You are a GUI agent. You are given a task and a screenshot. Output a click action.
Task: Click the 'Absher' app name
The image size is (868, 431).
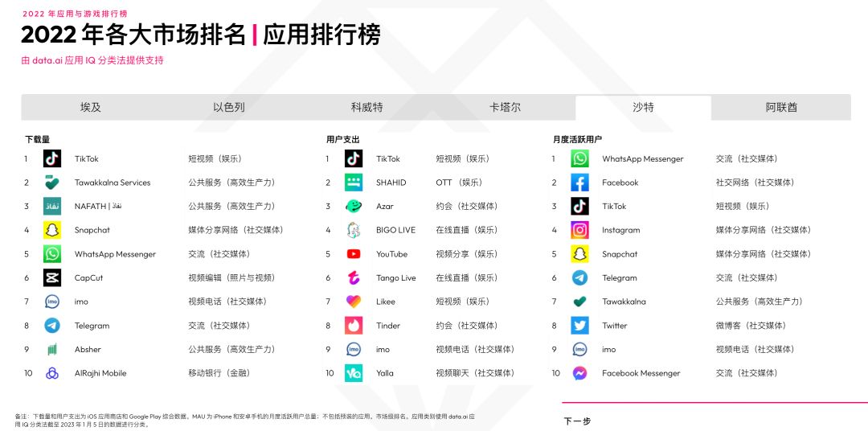coord(88,349)
